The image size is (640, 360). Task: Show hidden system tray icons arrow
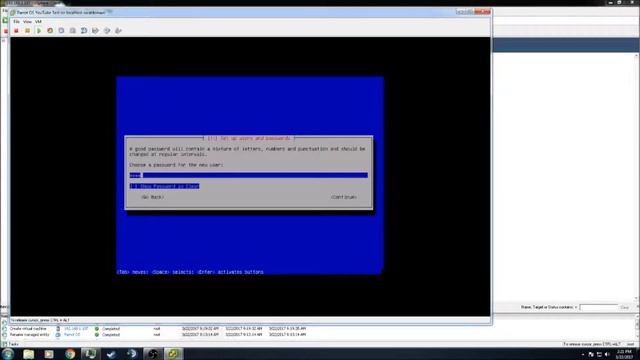[x=583, y=354]
